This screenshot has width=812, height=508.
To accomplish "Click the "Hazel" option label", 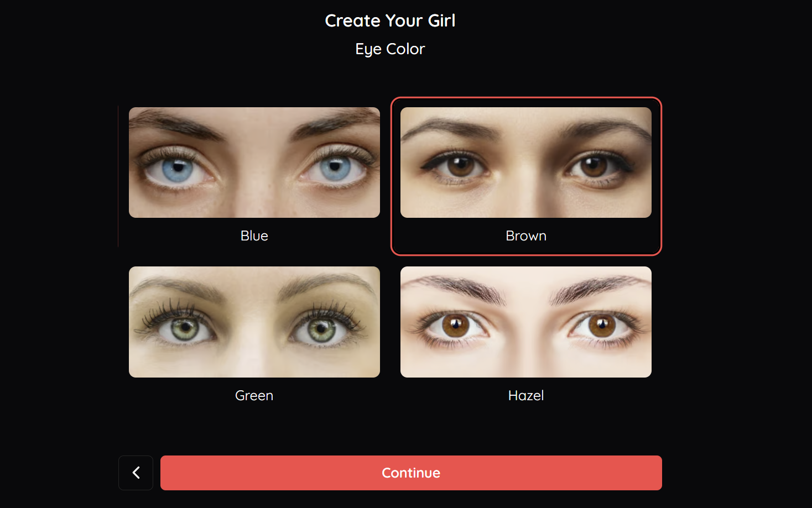I will pyautogui.click(x=526, y=396).
